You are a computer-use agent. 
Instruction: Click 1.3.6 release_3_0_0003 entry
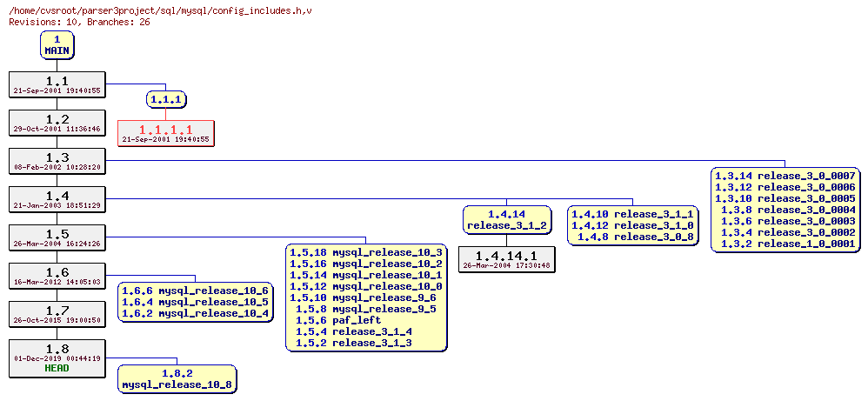(x=788, y=221)
